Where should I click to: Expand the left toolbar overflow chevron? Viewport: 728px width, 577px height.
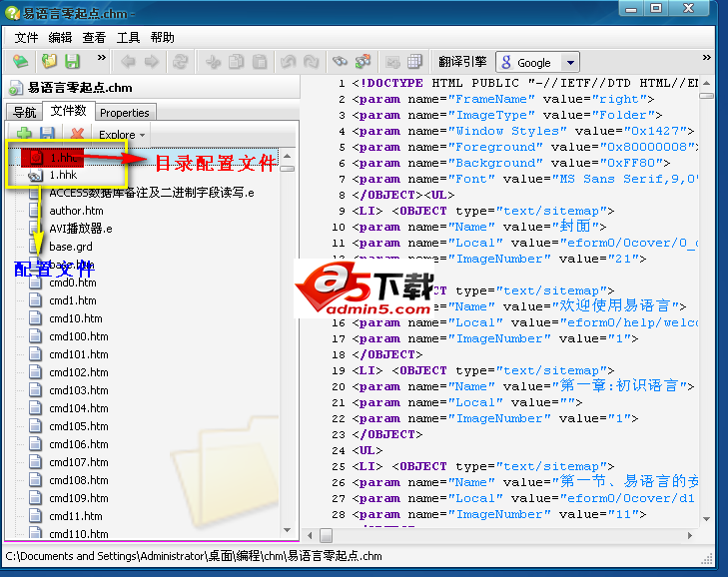[x=101, y=58]
